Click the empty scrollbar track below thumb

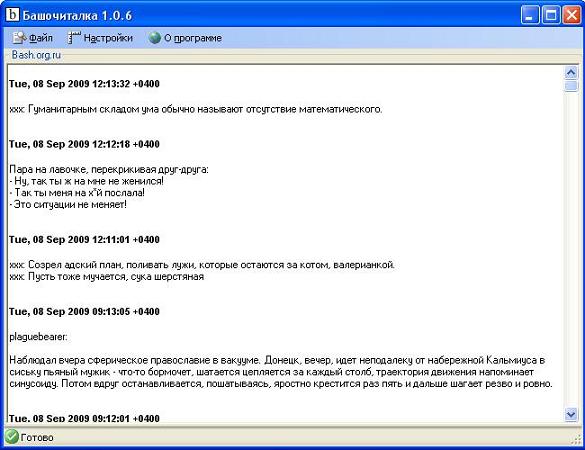pyautogui.click(x=571, y=250)
